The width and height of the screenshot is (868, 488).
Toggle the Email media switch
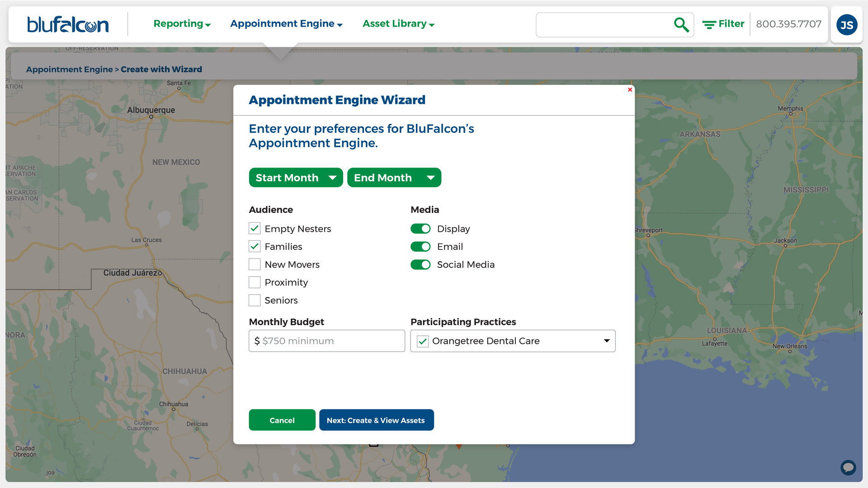pos(421,246)
